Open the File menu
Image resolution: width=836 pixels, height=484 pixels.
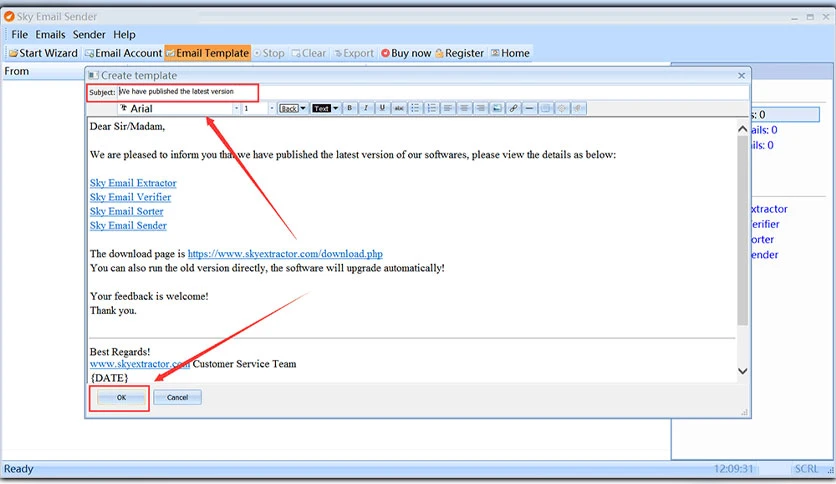(20, 35)
